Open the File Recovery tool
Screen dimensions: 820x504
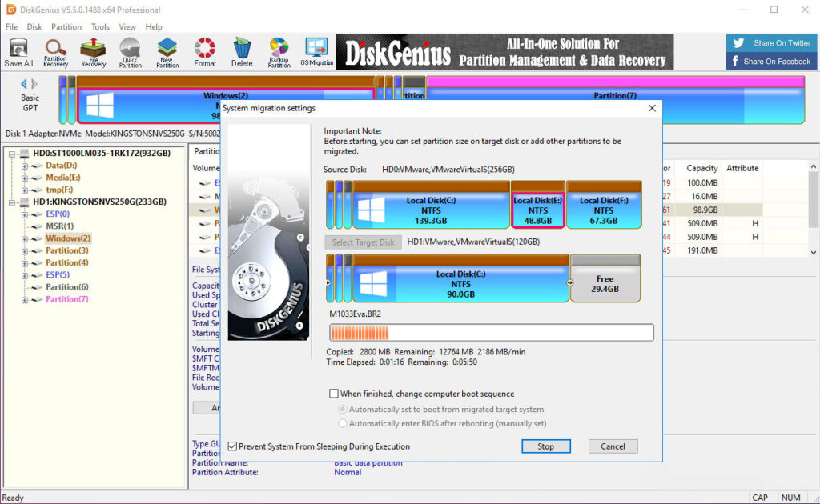click(x=92, y=51)
